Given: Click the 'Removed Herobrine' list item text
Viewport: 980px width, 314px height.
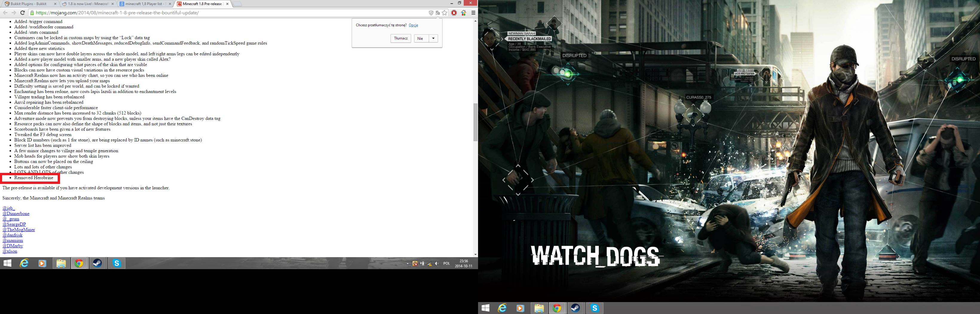Looking at the screenshot, I should tap(33, 178).
